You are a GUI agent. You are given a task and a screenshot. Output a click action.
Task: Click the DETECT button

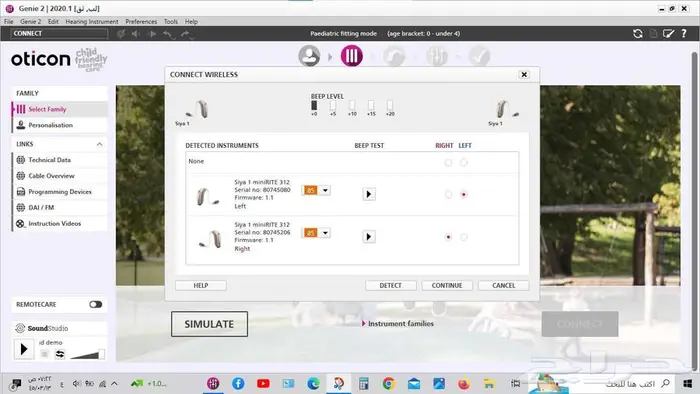click(x=391, y=286)
